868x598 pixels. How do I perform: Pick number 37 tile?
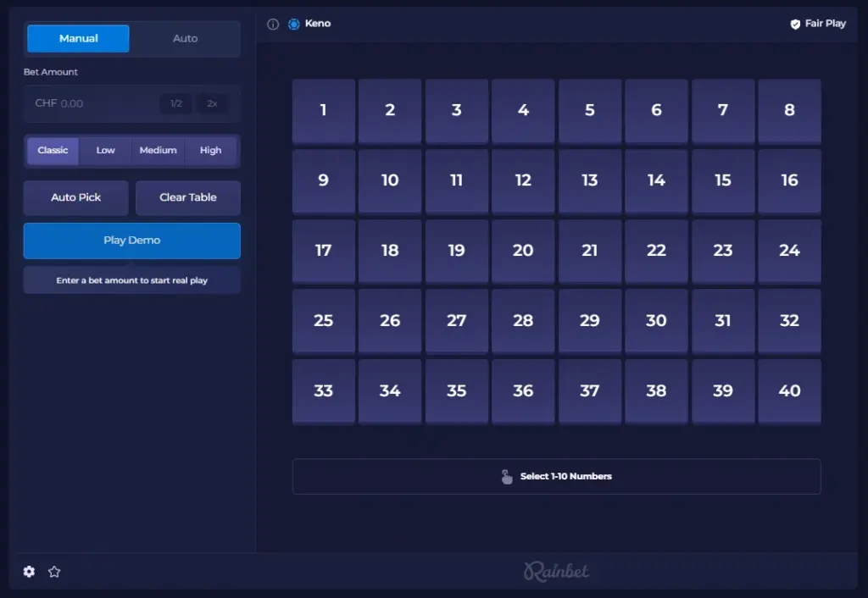coord(590,391)
